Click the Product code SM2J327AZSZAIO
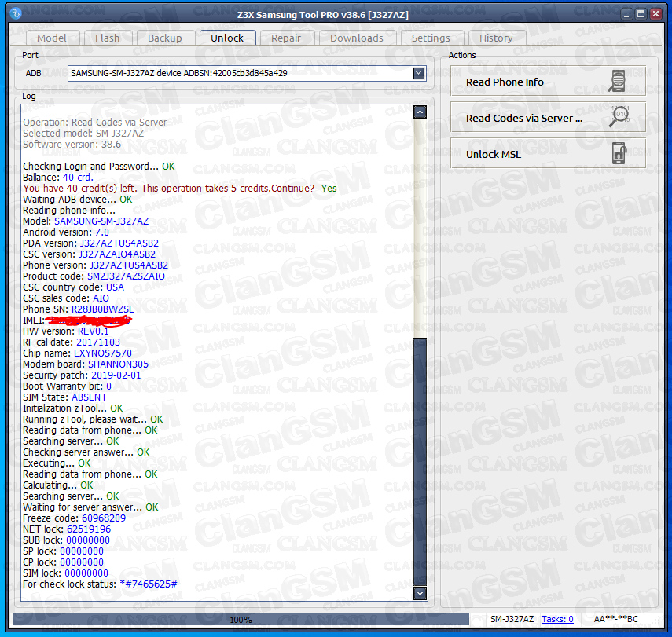The width and height of the screenshot is (672, 637). [x=126, y=276]
